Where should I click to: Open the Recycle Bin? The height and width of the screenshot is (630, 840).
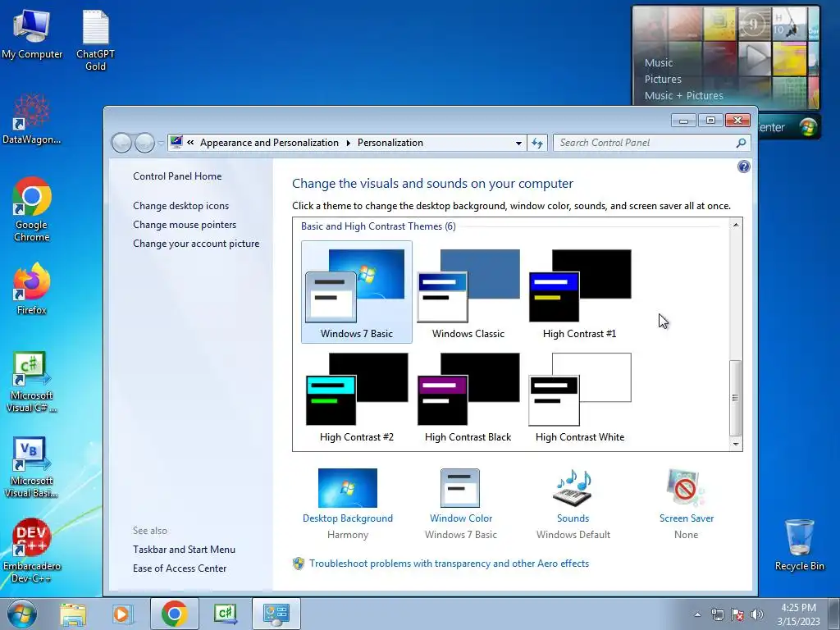coord(800,545)
